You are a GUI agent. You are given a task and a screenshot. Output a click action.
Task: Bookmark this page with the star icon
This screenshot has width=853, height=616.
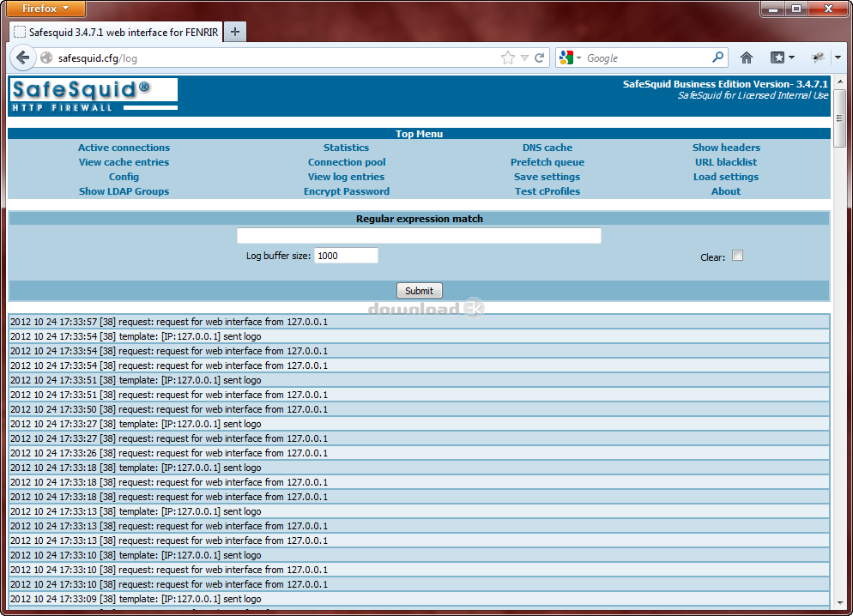pos(508,57)
